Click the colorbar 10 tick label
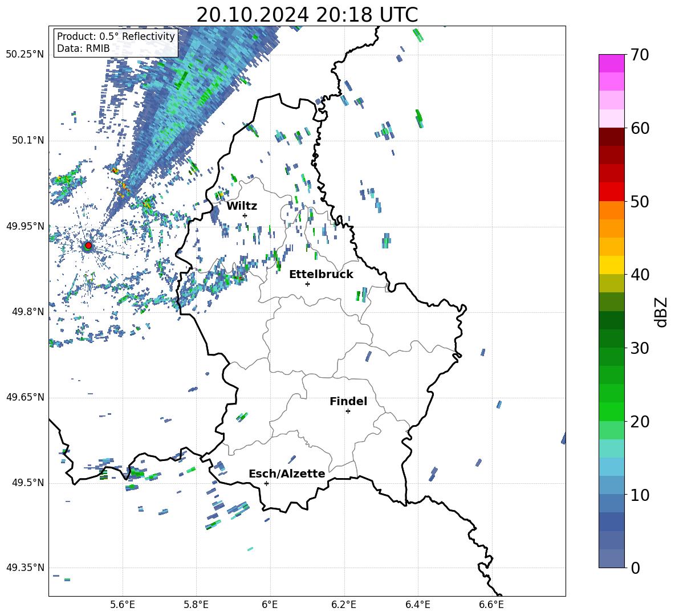The width and height of the screenshot is (675, 616). (x=639, y=495)
